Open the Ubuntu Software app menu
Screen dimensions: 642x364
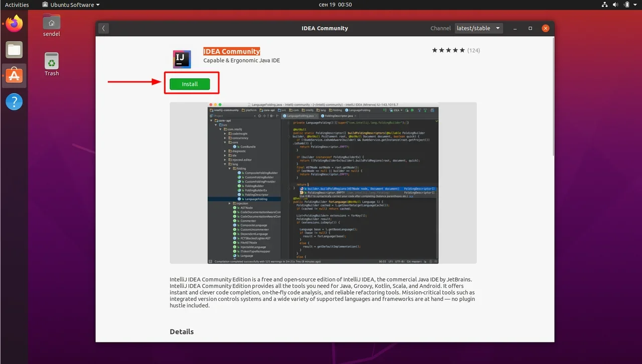pos(71,5)
